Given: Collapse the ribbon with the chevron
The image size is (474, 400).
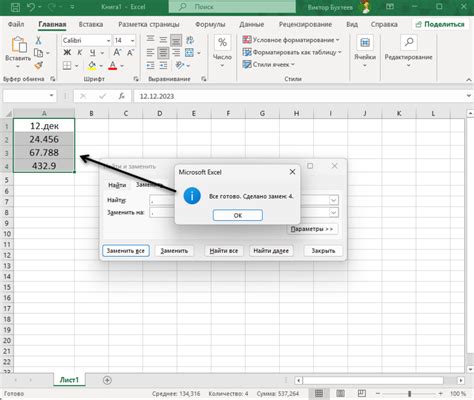Looking at the screenshot, I should (469, 79).
